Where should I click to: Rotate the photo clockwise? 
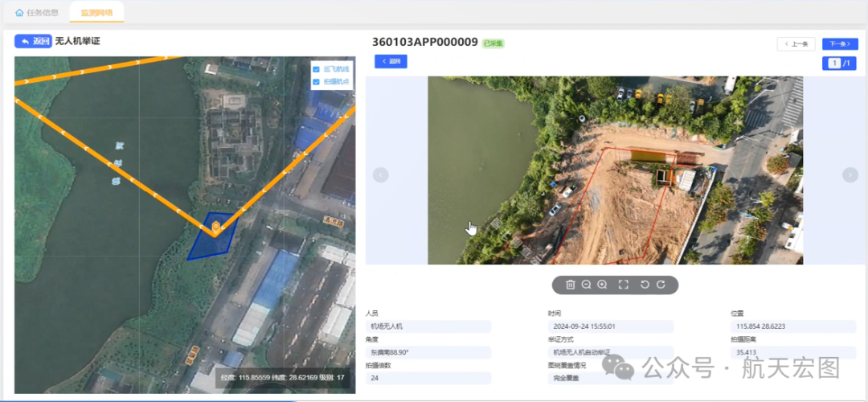point(661,285)
